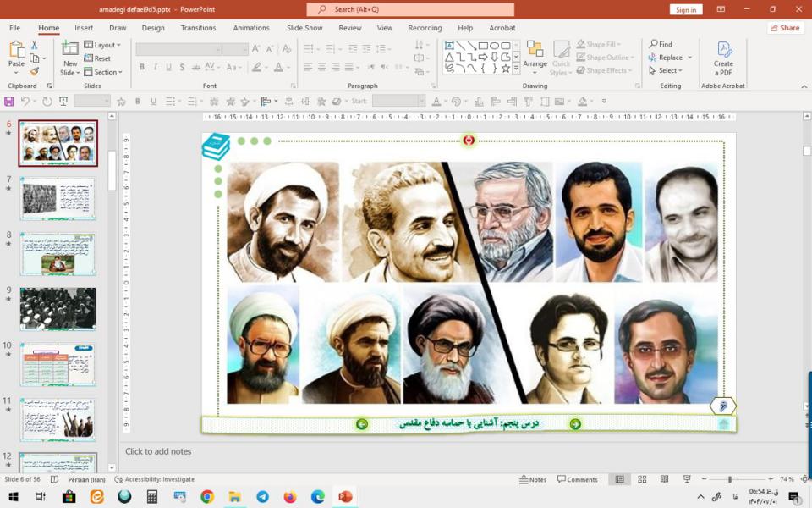
Task: Open the Layout dropdown
Action: click(102, 45)
